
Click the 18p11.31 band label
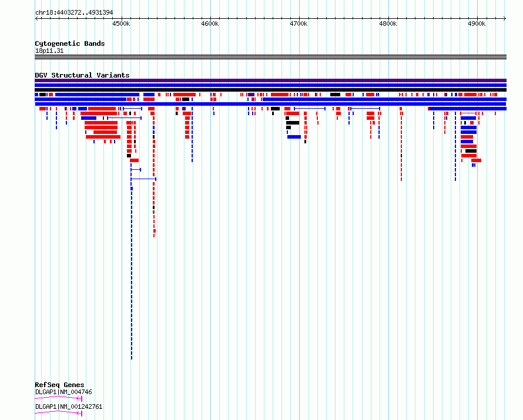[x=49, y=51]
